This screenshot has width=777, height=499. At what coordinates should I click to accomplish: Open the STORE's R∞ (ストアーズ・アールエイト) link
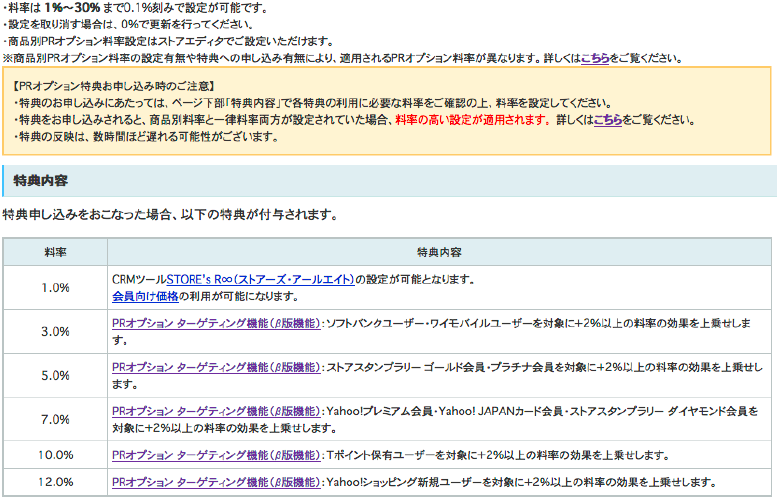(260, 279)
